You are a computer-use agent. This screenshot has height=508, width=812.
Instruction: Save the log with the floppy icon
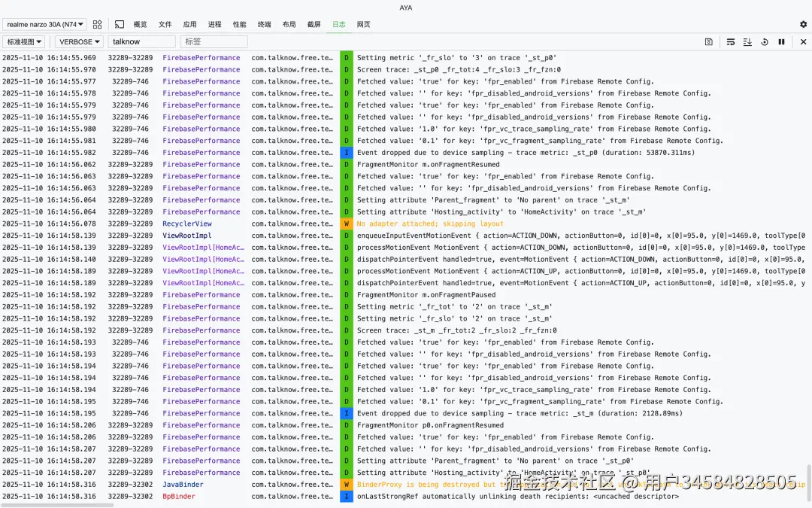click(708, 42)
